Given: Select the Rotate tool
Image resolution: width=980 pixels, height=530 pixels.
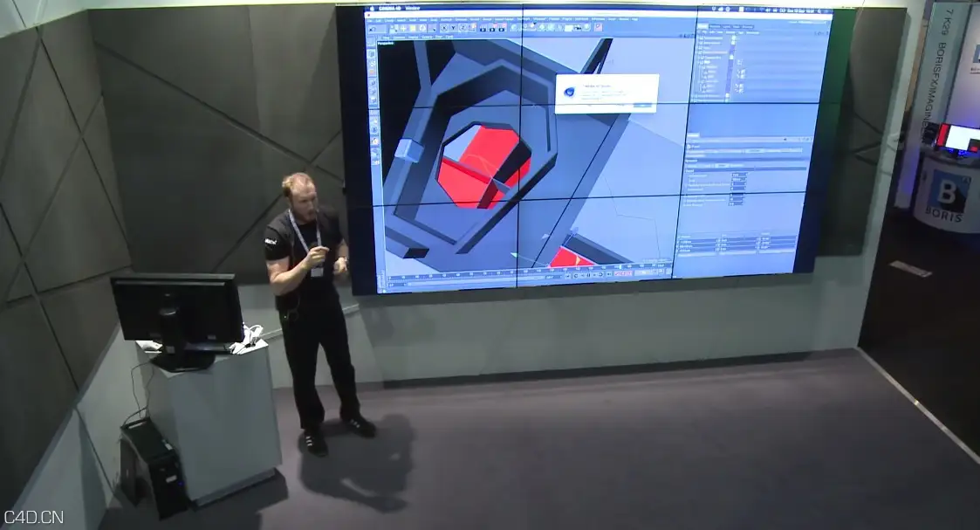Looking at the screenshot, I should [x=422, y=29].
